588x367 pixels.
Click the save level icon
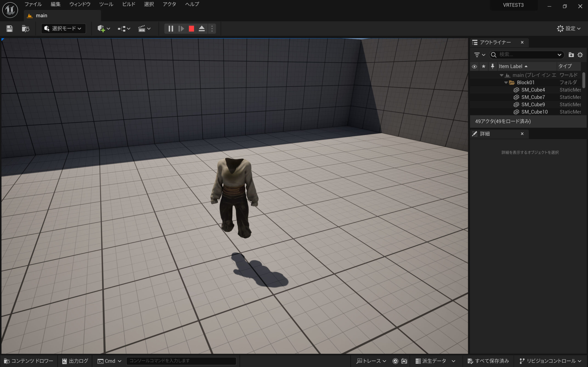click(x=9, y=29)
